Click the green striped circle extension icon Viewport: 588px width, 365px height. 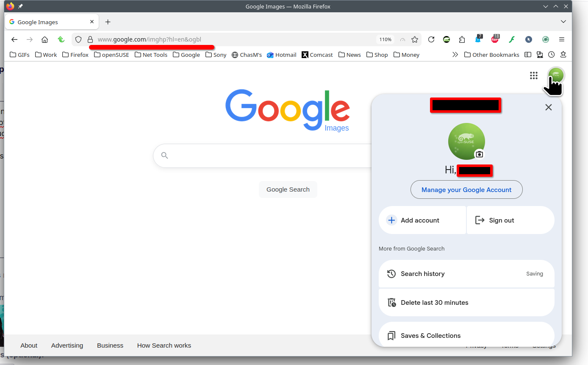click(447, 39)
